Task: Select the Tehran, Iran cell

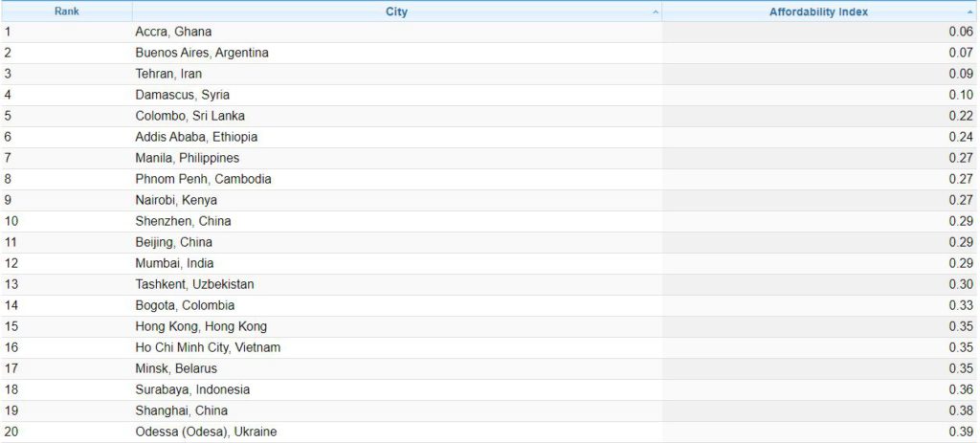Action: (x=397, y=74)
